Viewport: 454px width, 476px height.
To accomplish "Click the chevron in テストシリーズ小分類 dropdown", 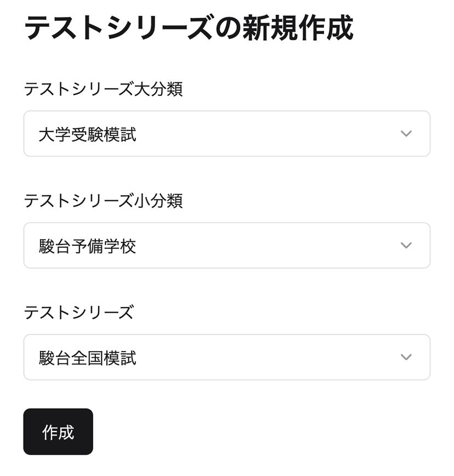I will (406, 245).
